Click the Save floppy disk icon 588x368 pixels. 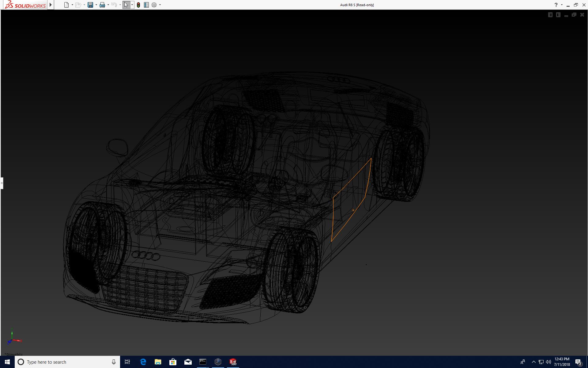coord(90,5)
